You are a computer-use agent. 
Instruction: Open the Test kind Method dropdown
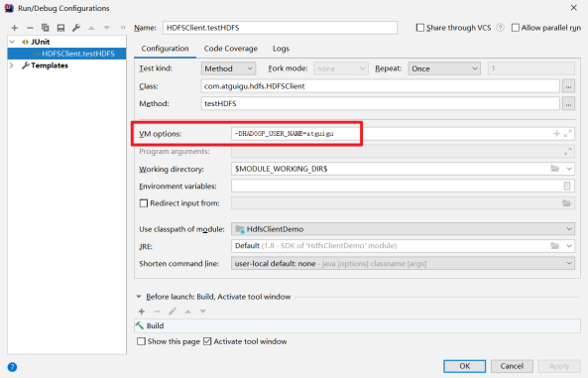[x=228, y=68]
